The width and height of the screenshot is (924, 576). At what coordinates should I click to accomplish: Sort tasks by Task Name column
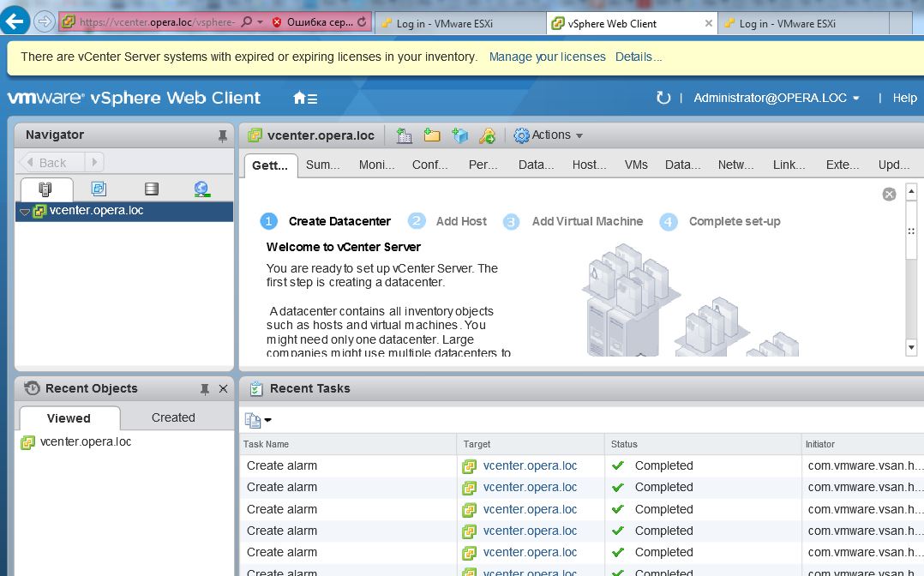coord(348,444)
